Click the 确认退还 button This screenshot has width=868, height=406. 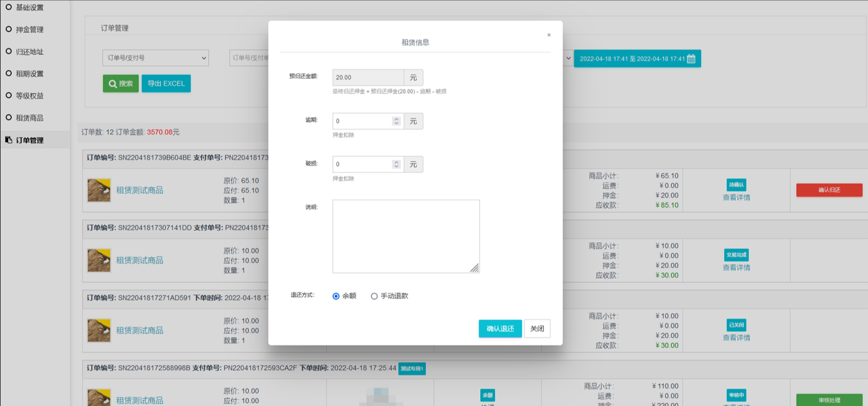click(500, 329)
